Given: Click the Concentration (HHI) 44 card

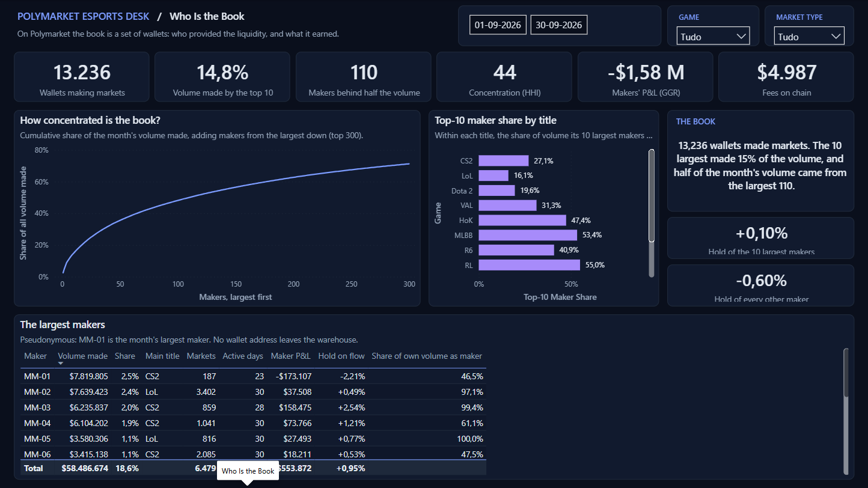Looking at the screenshot, I should [504, 77].
